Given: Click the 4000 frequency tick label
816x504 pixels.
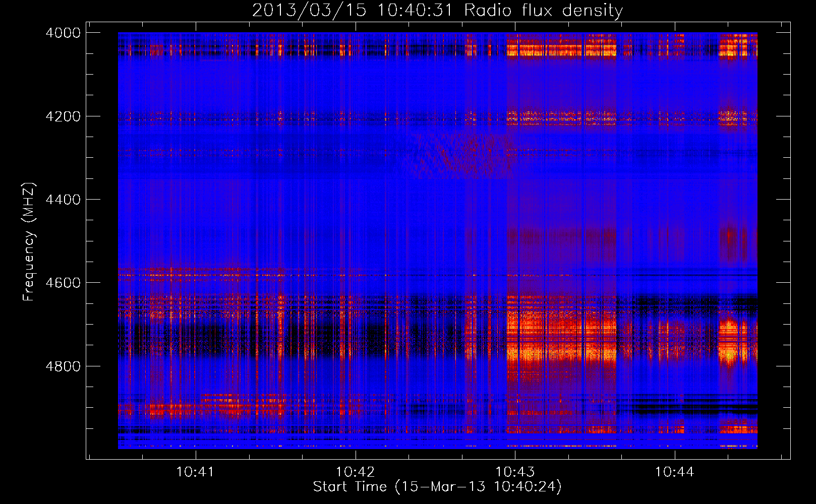Looking at the screenshot, I should pos(63,33).
